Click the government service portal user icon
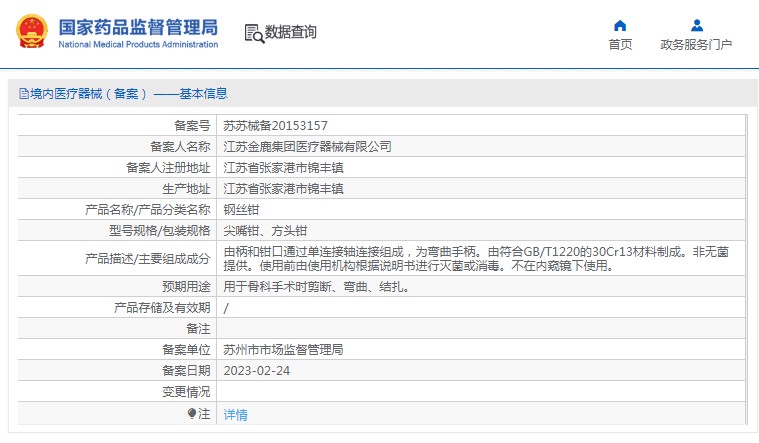The width and height of the screenshot is (759, 443). [x=697, y=25]
